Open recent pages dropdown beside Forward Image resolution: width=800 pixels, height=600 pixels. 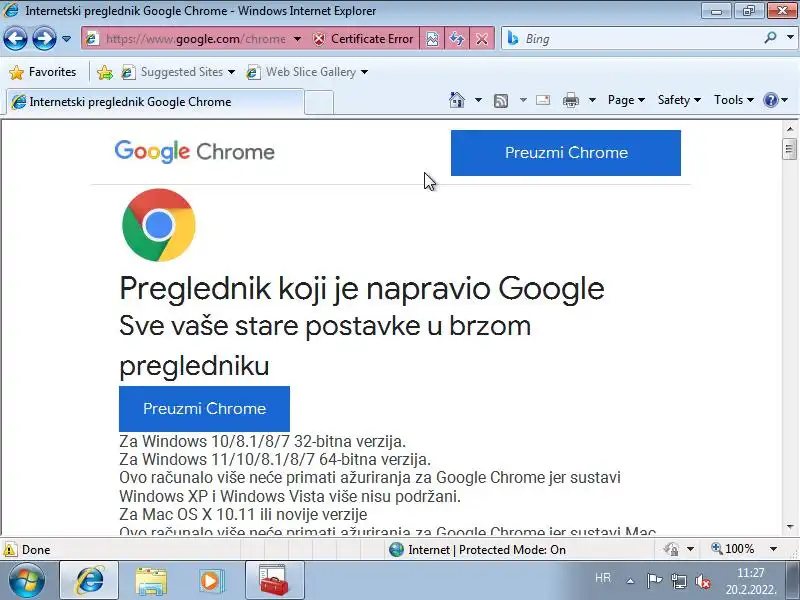66,39
